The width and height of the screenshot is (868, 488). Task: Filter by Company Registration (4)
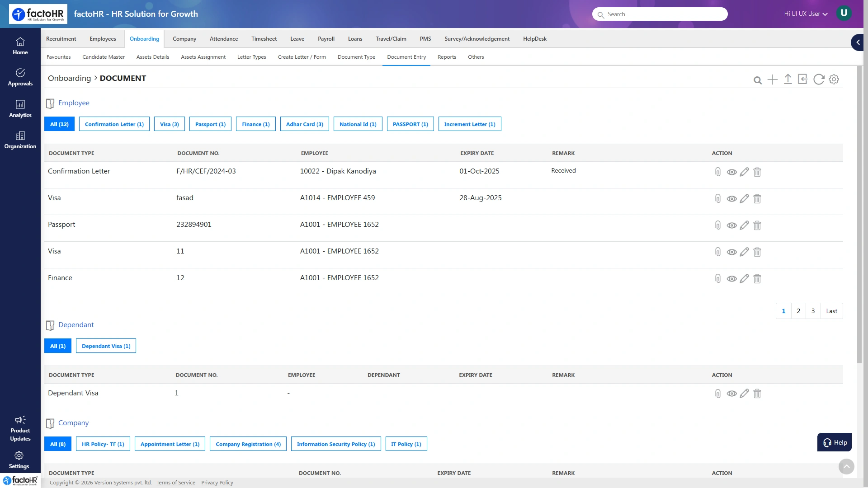pyautogui.click(x=248, y=444)
